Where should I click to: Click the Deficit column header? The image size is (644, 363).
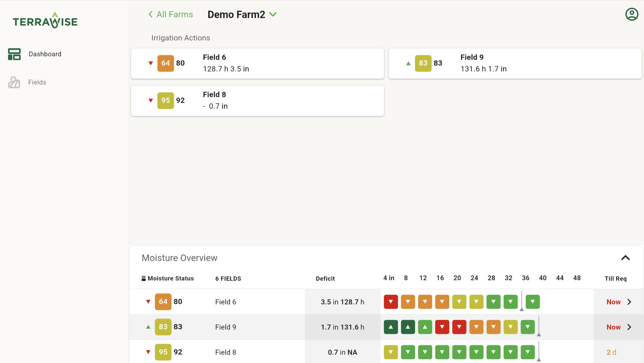325,279
